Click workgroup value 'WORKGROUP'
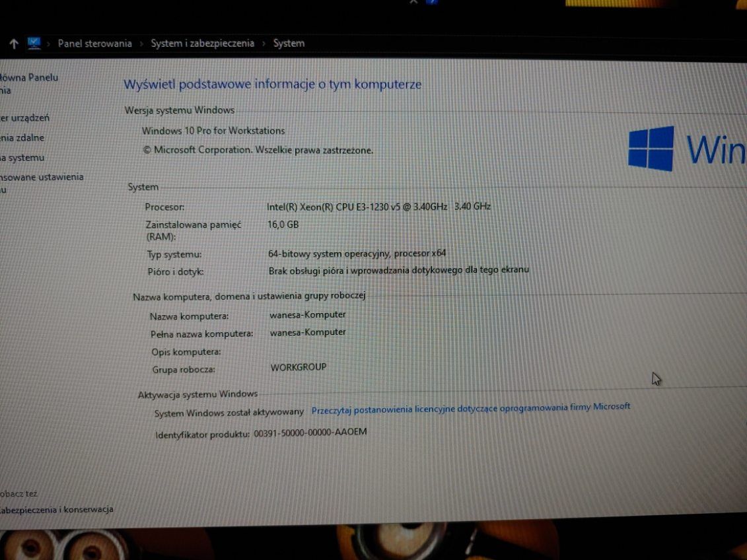Viewport: 747px width, 560px height. click(299, 367)
